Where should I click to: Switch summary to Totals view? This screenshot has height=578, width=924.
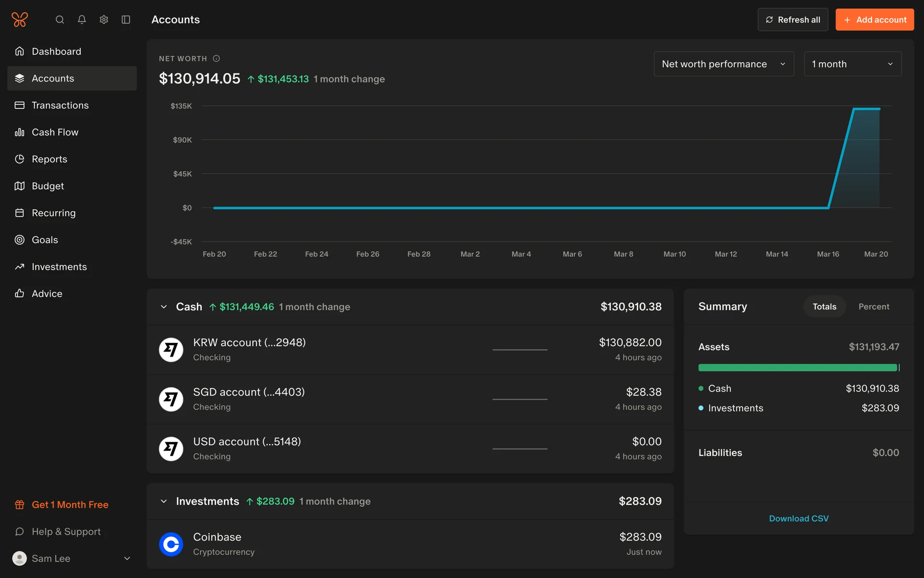click(824, 307)
